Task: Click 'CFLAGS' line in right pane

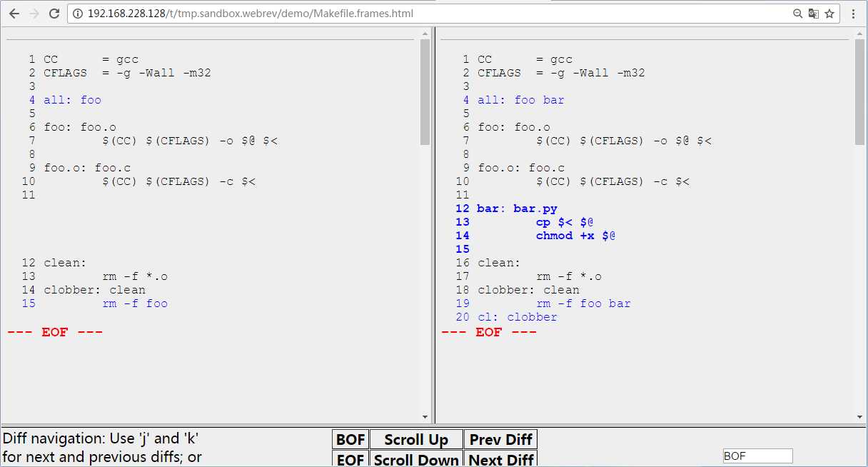Action: (x=561, y=73)
